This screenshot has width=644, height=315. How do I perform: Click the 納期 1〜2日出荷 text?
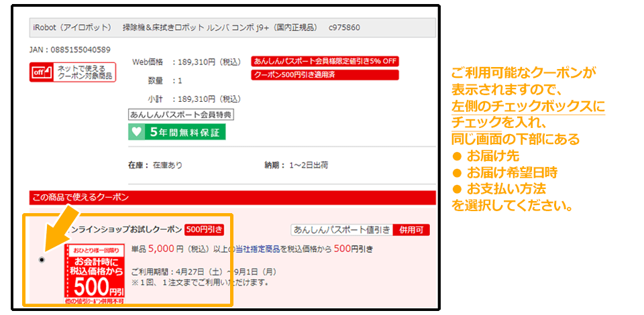coord(296,166)
